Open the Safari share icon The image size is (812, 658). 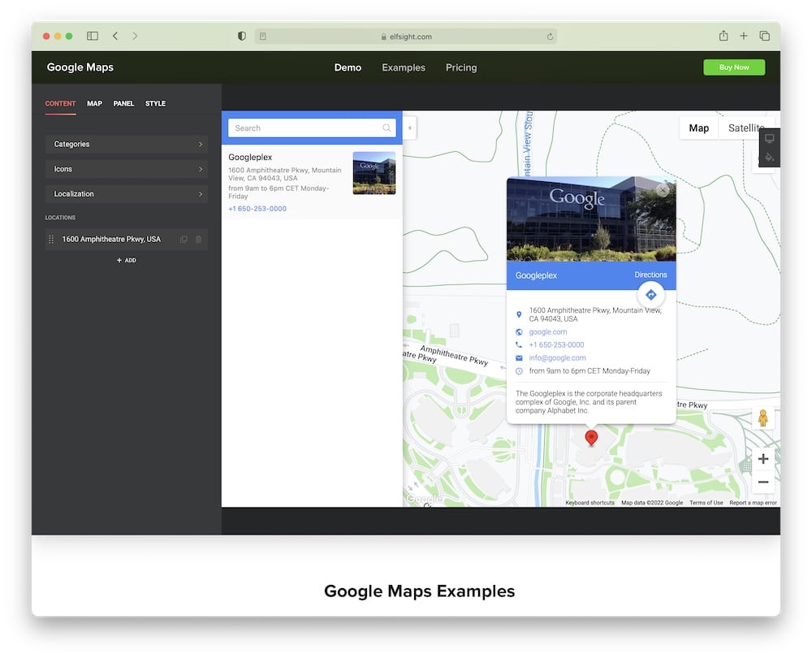tap(723, 35)
